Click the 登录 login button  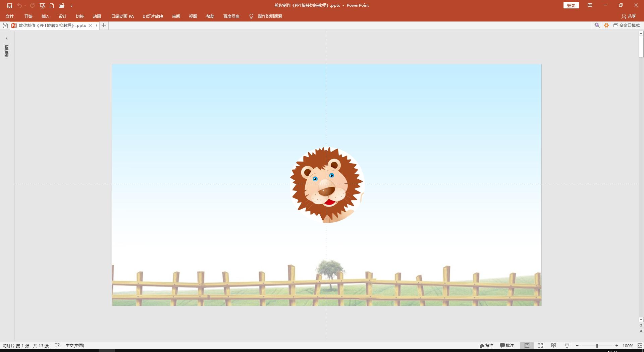click(x=571, y=5)
